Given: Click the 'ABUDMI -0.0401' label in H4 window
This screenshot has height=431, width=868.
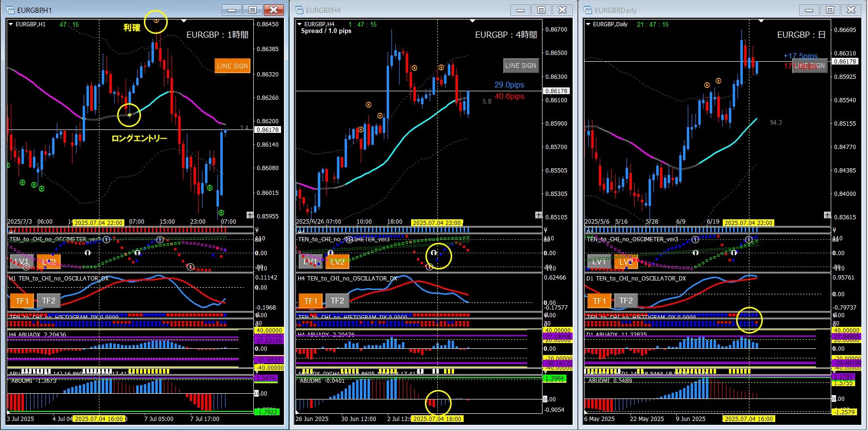Looking at the screenshot, I should (x=322, y=381).
